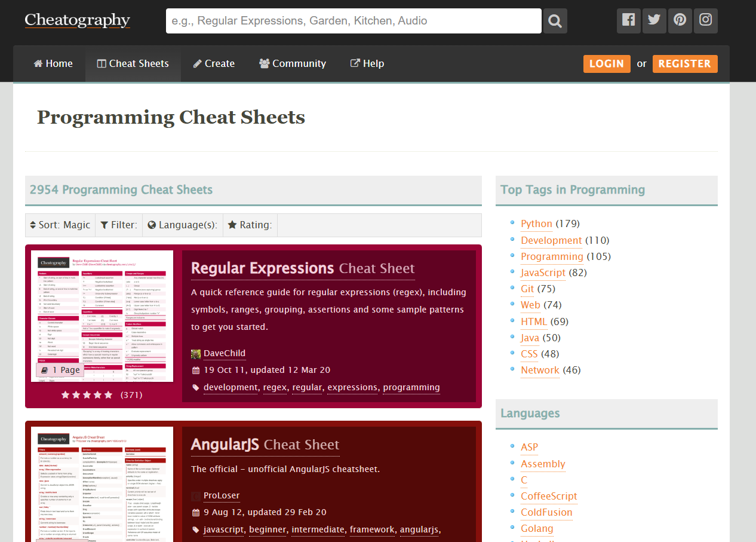Click the '2954 Programming Cheat Sheets' heading
The width and height of the screenshot is (756, 542).
point(121,190)
